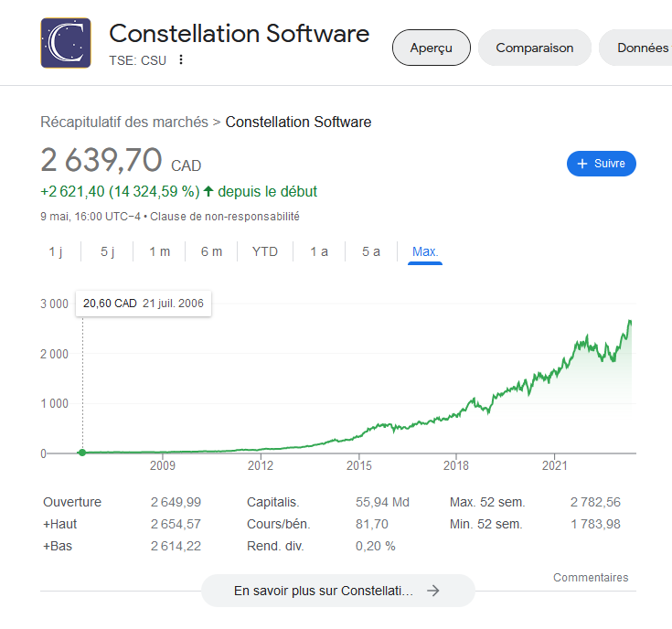Open Récapitulatif des marchés breadcrumb link
This screenshot has height=629, width=672.
pyautogui.click(x=124, y=122)
